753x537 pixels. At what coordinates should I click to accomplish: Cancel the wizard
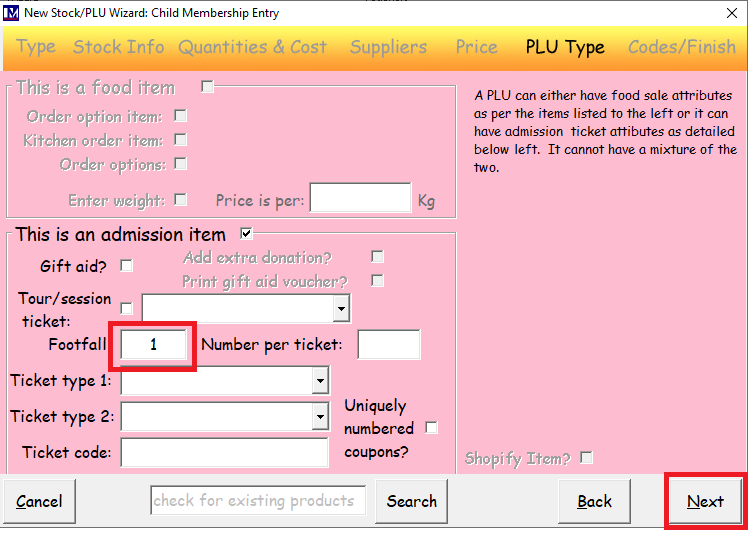pyautogui.click(x=39, y=501)
